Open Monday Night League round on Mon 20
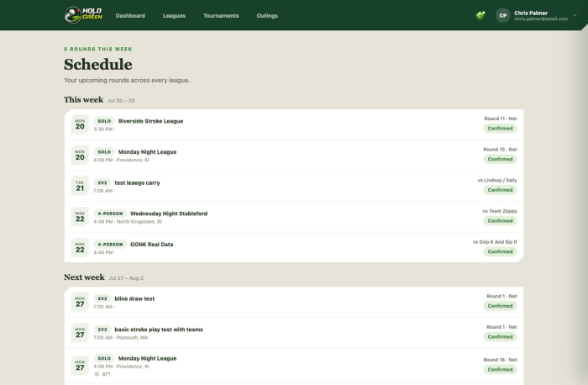This screenshot has width=588, height=385. [x=294, y=156]
